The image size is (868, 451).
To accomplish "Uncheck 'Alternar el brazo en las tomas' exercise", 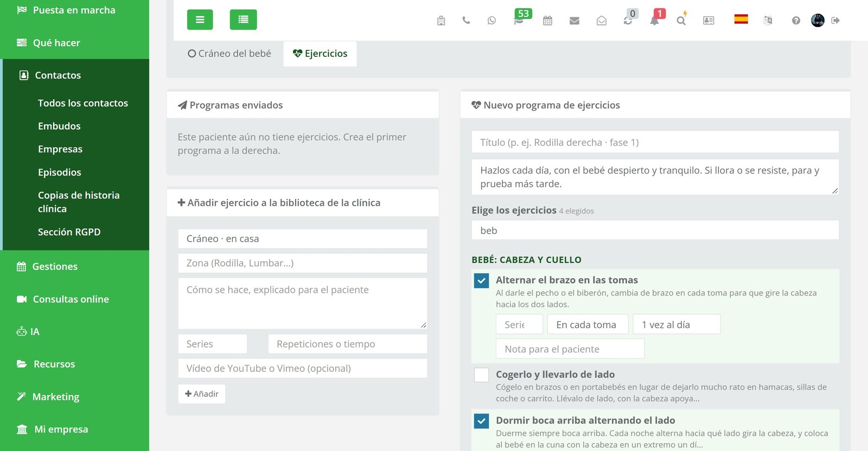I will coord(481,280).
